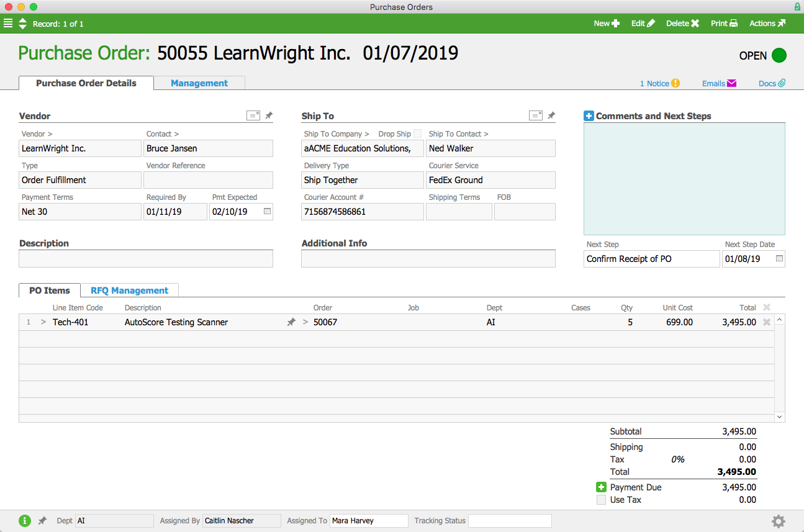Go to previous record with up arrow
804x532 pixels.
pyautogui.click(x=23, y=20)
